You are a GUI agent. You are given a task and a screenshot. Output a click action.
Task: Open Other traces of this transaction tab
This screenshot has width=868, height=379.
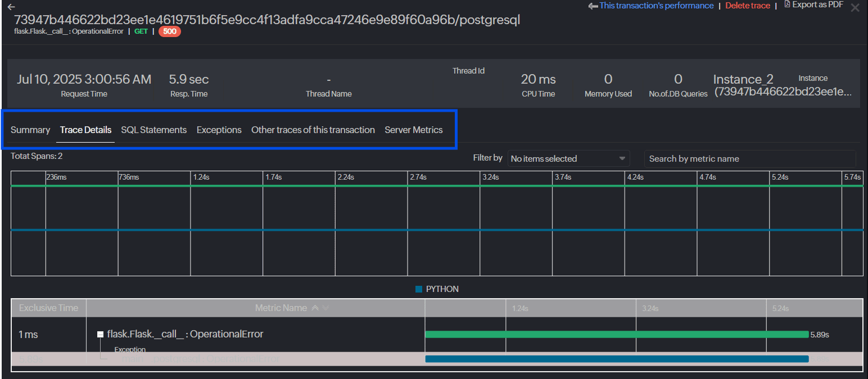(313, 130)
